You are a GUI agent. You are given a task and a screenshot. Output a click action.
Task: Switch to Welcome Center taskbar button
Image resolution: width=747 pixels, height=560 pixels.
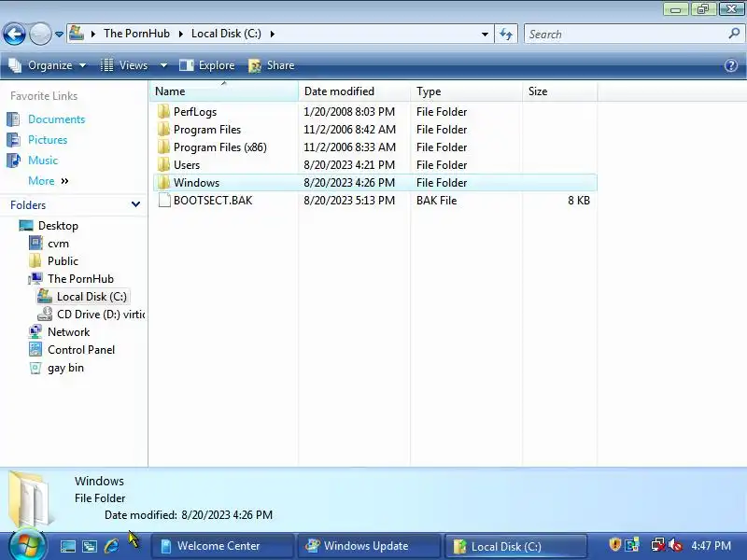tap(223, 546)
